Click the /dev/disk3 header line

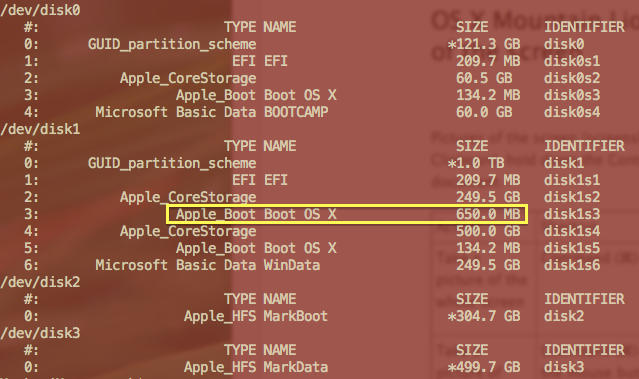pyautogui.click(x=40, y=333)
